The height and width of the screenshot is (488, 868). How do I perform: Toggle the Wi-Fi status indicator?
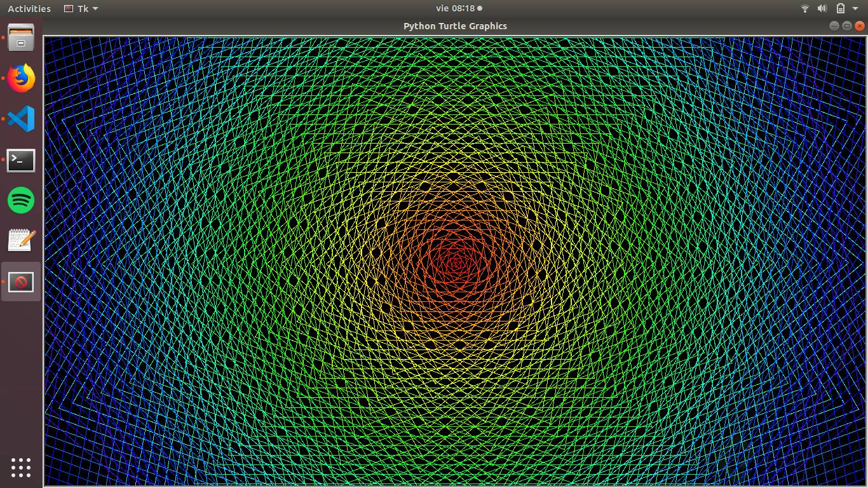[x=806, y=8]
